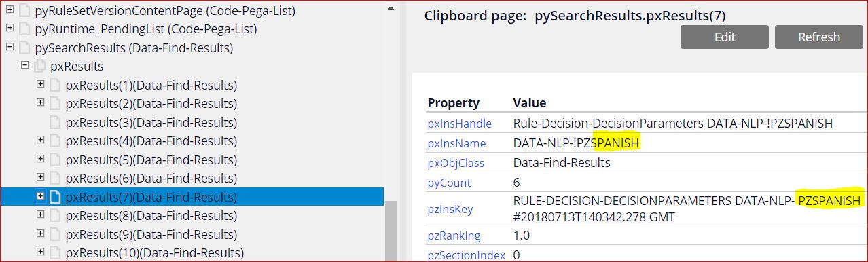
Task: Click page icon of pyRuleSetVersionContentPage
Action: (24, 11)
